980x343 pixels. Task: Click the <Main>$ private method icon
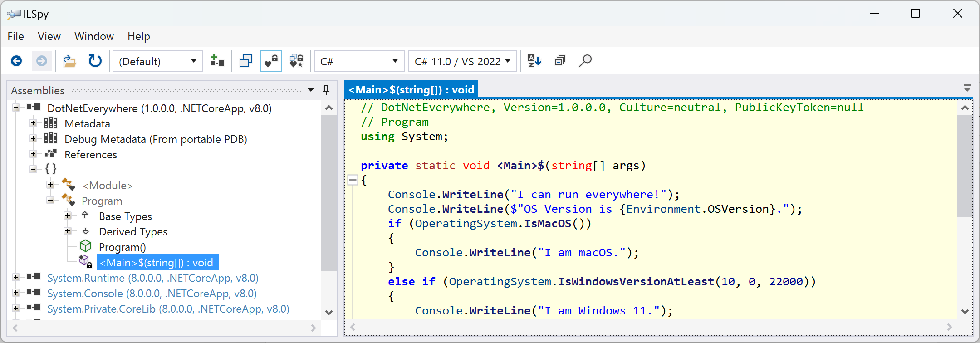[86, 262]
